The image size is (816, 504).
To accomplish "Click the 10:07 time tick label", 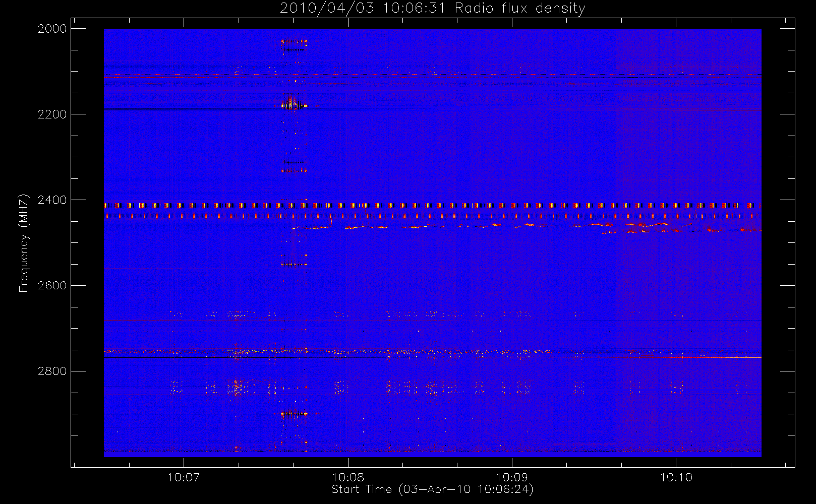I will pyautogui.click(x=184, y=477).
